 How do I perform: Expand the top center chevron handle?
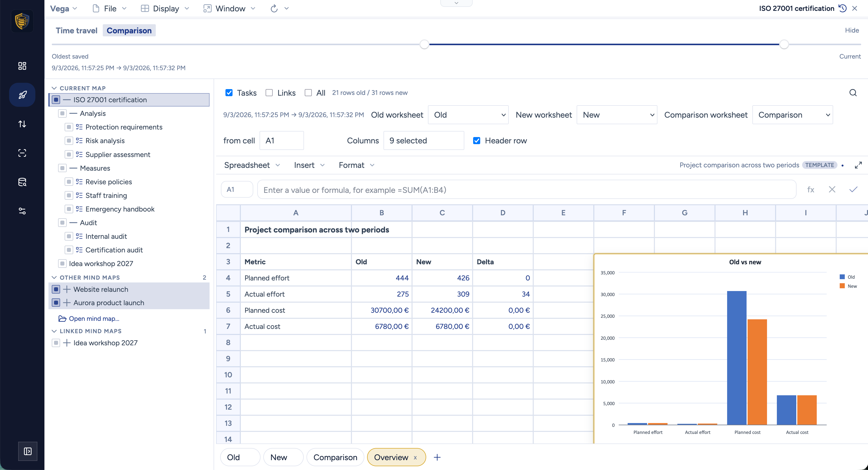(x=456, y=3)
